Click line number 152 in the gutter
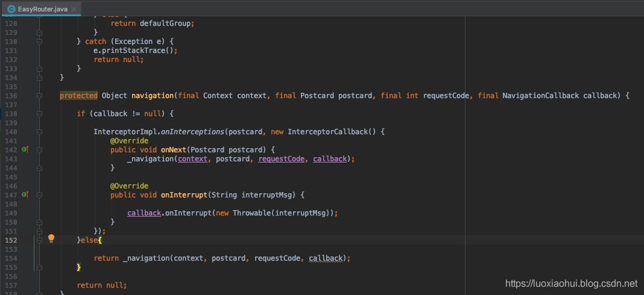 coord(11,240)
